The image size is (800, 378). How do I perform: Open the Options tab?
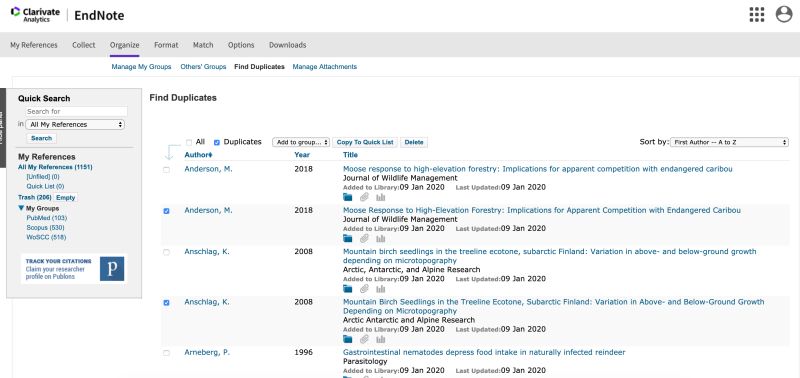pos(241,45)
